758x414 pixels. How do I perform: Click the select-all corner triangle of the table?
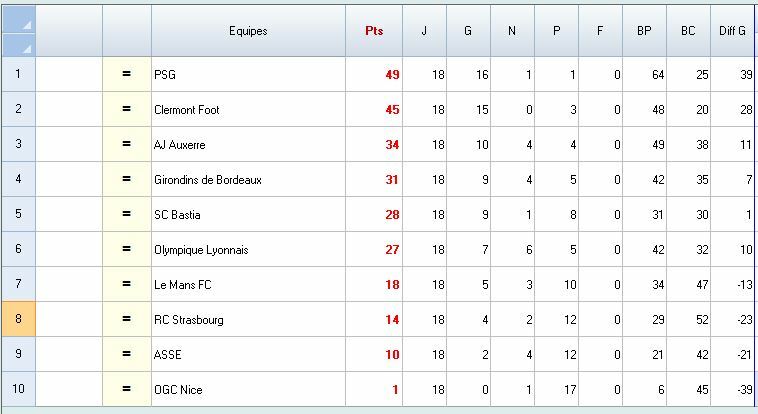(18, 32)
